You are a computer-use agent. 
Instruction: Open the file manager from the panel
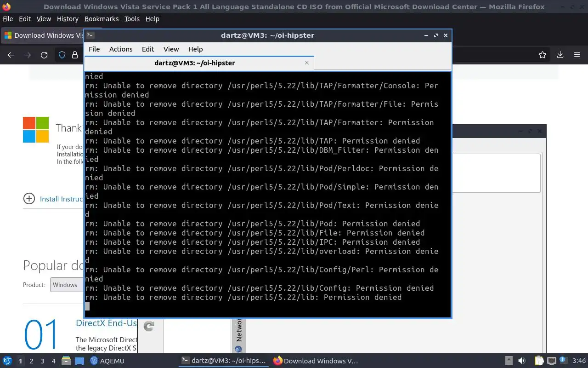[x=66, y=361]
